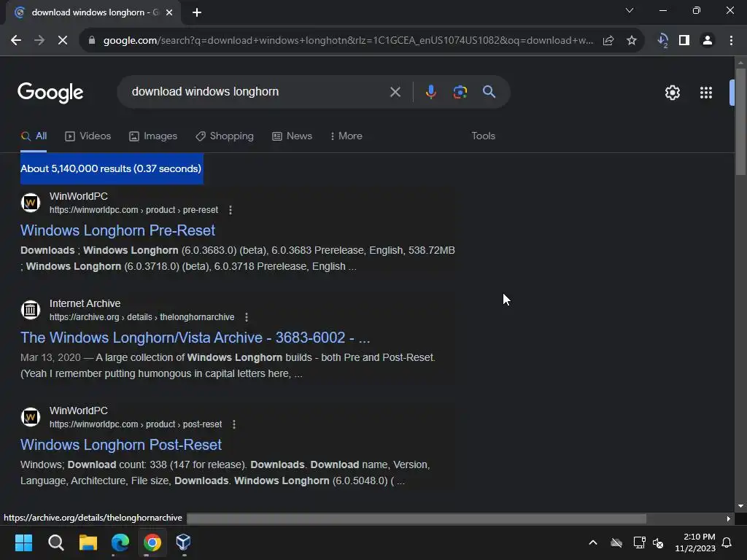The height and width of the screenshot is (560, 747).
Task: Go back to the previous page
Action: click(x=16, y=41)
